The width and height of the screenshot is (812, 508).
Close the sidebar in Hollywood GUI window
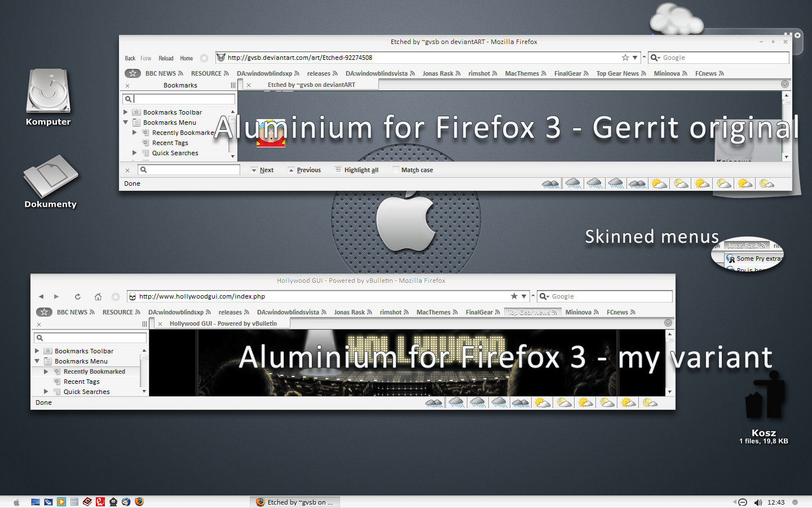click(x=39, y=325)
